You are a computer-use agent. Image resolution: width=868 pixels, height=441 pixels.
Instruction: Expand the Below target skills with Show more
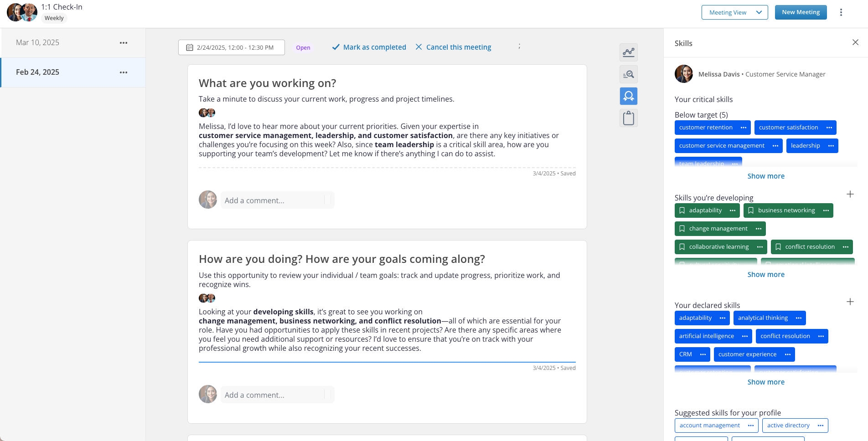pyautogui.click(x=766, y=176)
